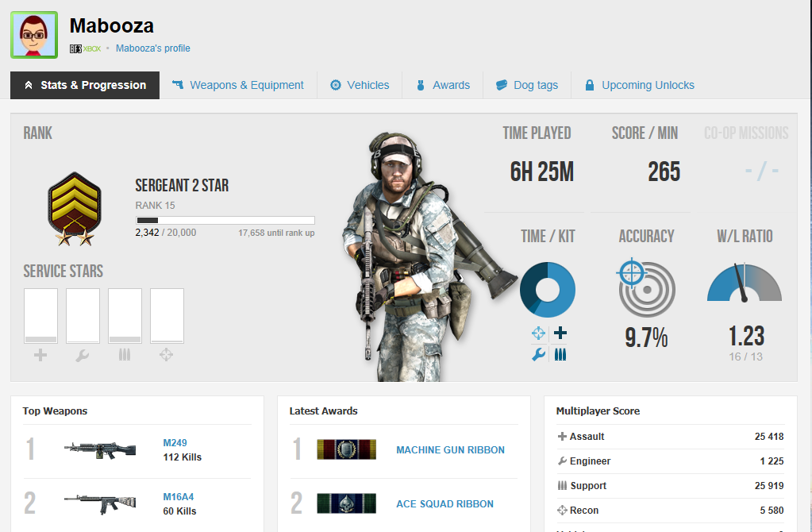Click the Recon service star box

pos(167,316)
